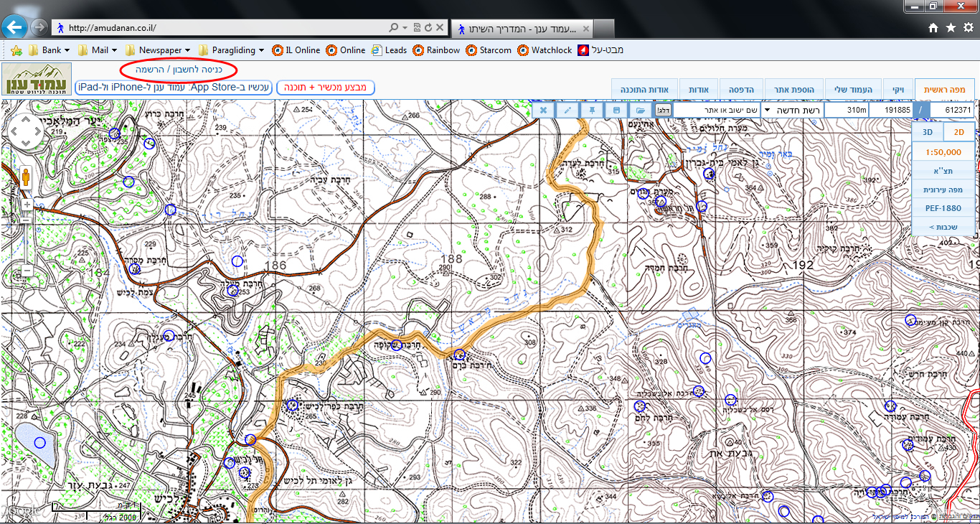This screenshot has height=524, width=980.
Task: Click the שם ישוב או אתר search field
Action: point(716,110)
